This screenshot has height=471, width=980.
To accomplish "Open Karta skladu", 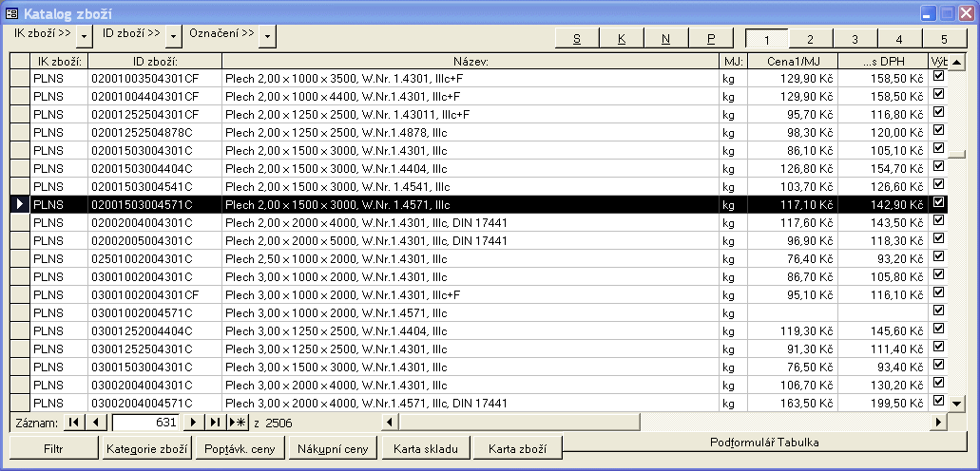I will pyautogui.click(x=427, y=448).
